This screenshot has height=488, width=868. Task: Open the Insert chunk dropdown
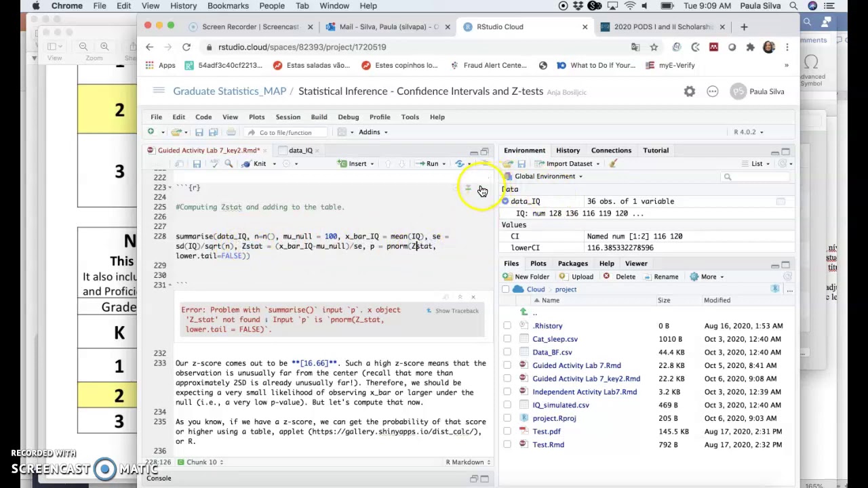click(357, 163)
